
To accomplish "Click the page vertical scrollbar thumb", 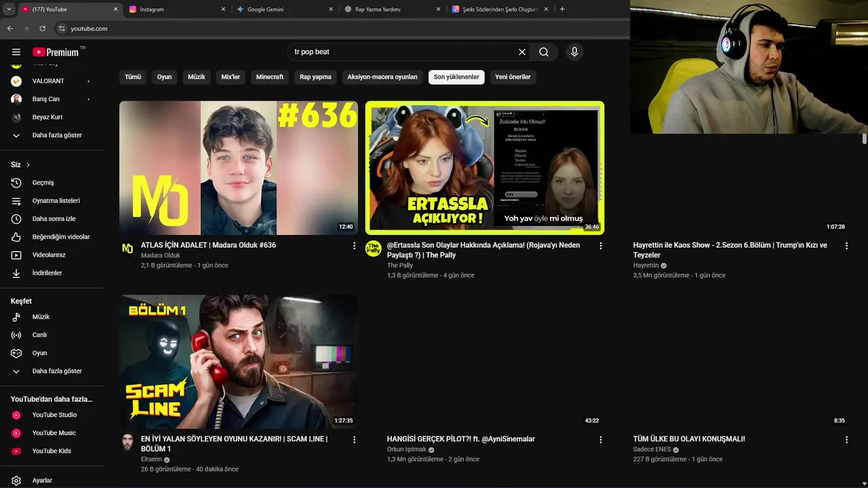I will 865,139.
